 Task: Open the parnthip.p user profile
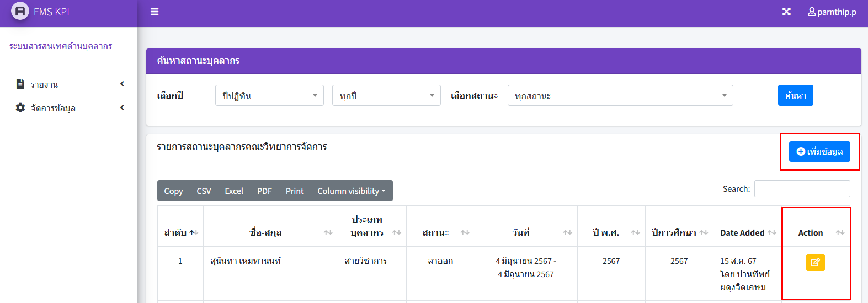[832, 12]
